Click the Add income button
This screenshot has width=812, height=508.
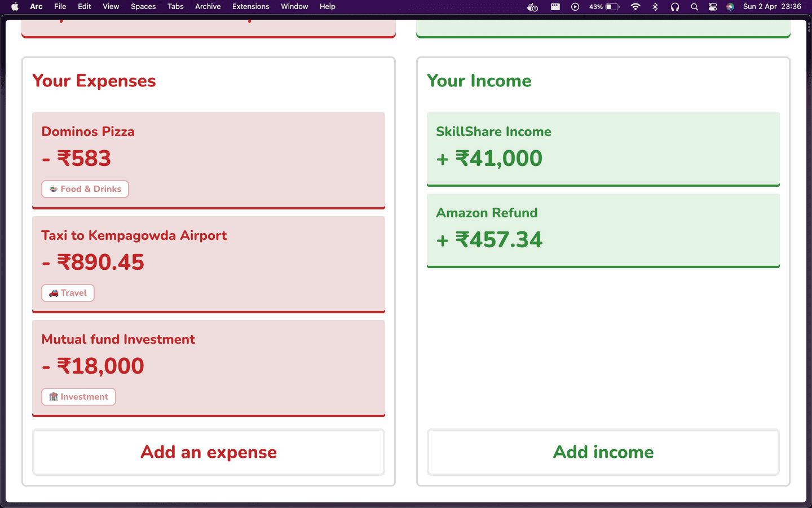[x=603, y=452]
